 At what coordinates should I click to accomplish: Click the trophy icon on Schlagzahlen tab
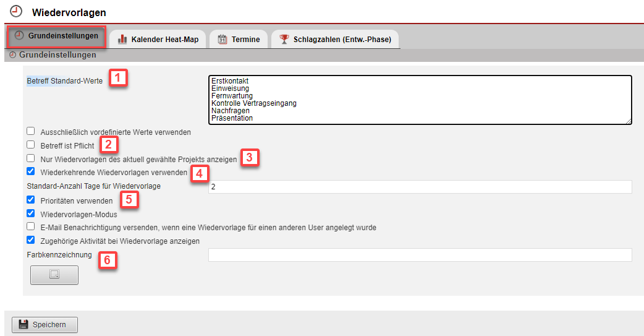(x=284, y=40)
